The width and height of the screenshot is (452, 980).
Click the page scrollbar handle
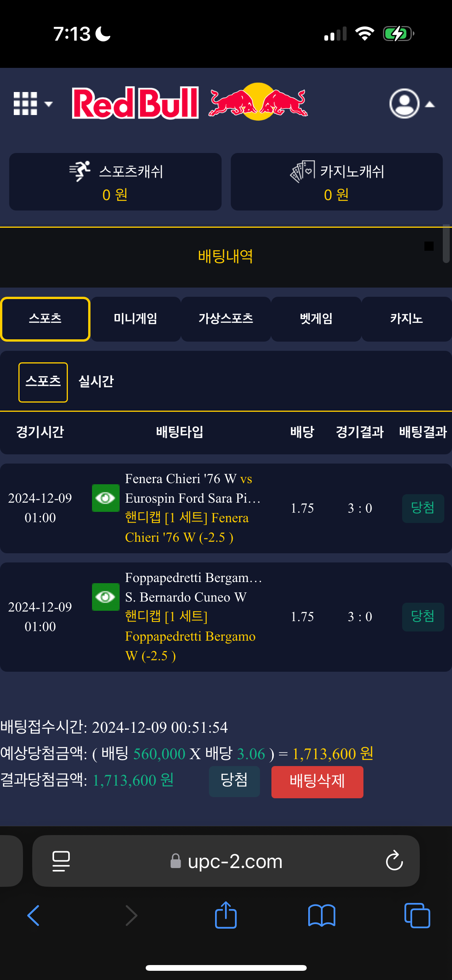tap(445, 244)
